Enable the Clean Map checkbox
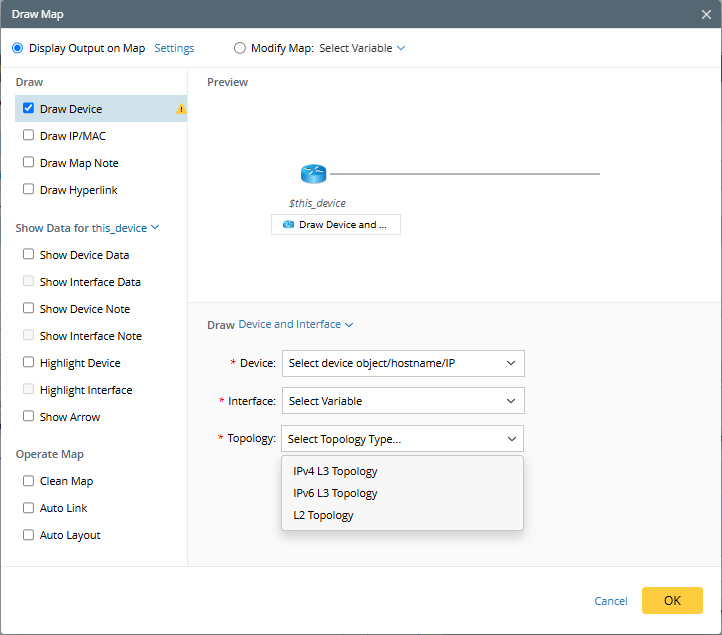The width and height of the screenshot is (722, 635). tap(28, 481)
